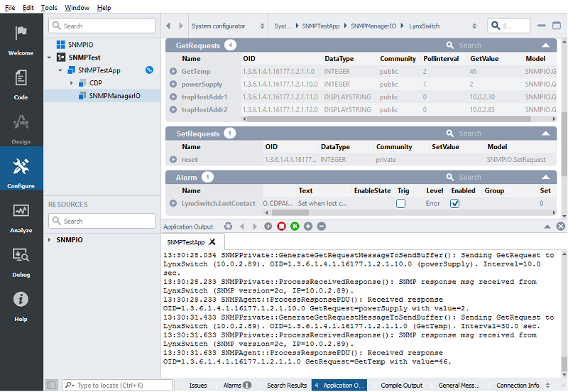Click the Issues pane button
This screenshot has height=392, width=568.
coord(197,385)
